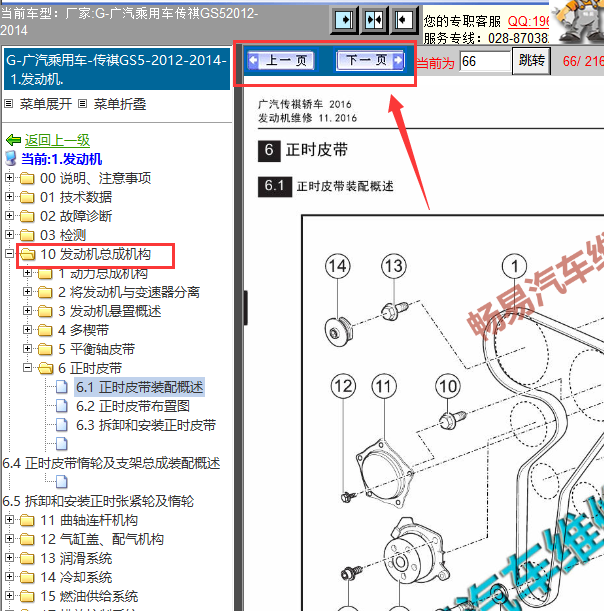This screenshot has width=604, height=611.
Task: Expand the 4 多楔带 subfolder
Action: 28,330
